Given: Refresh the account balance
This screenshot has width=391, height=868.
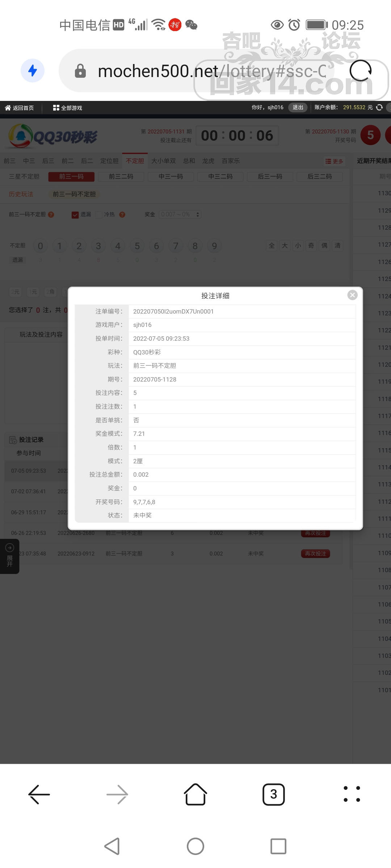Looking at the screenshot, I should tap(379, 107).
